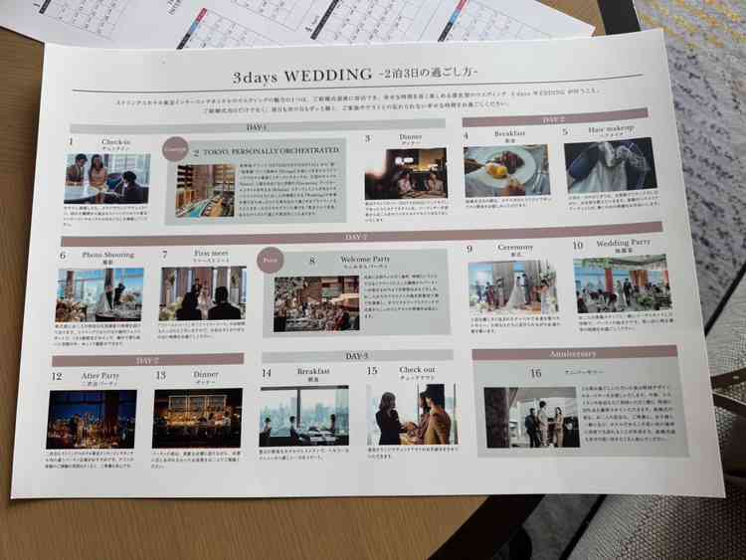Open the Anniversary item 16 photo
746x560 pixels.
coord(531,417)
